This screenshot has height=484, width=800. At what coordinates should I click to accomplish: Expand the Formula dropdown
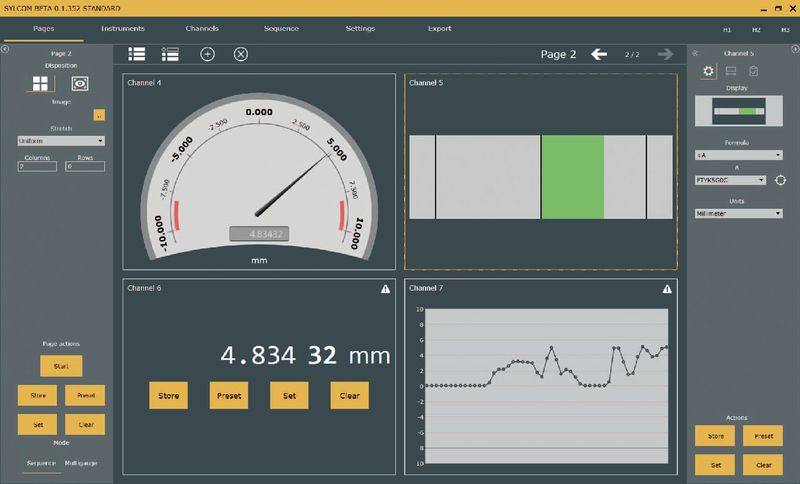738,155
